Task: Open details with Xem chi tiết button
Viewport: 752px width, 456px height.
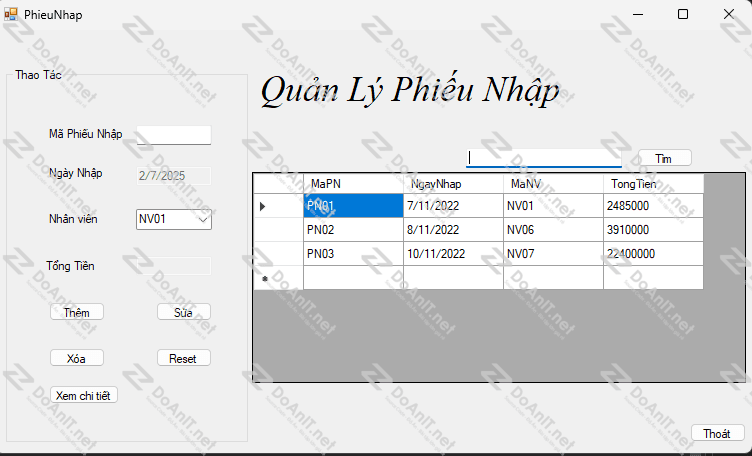Action: (x=84, y=395)
